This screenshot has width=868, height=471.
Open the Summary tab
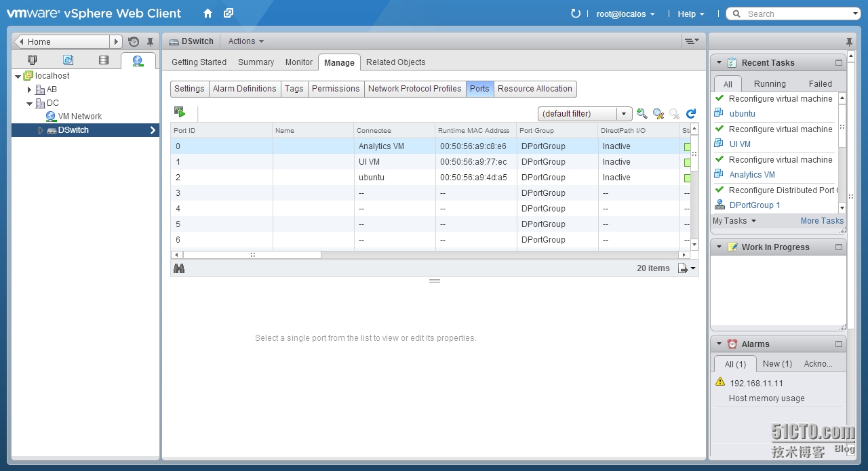pyautogui.click(x=256, y=62)
